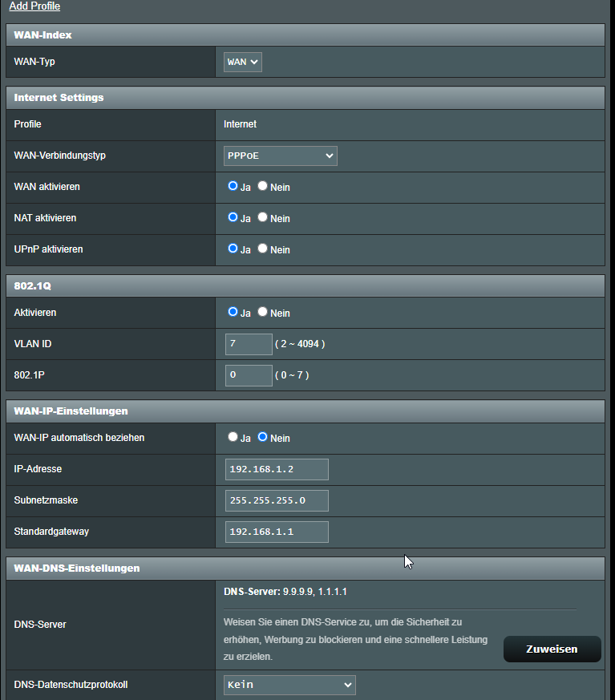Select Nein for 802.1Q Aktivieren
The width and height of the screenshot is (615, 700).
point(262,312)
